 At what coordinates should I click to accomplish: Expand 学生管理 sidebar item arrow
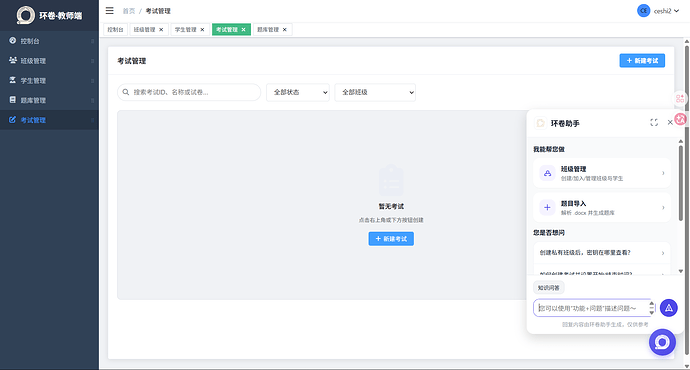tap(92, 81)
